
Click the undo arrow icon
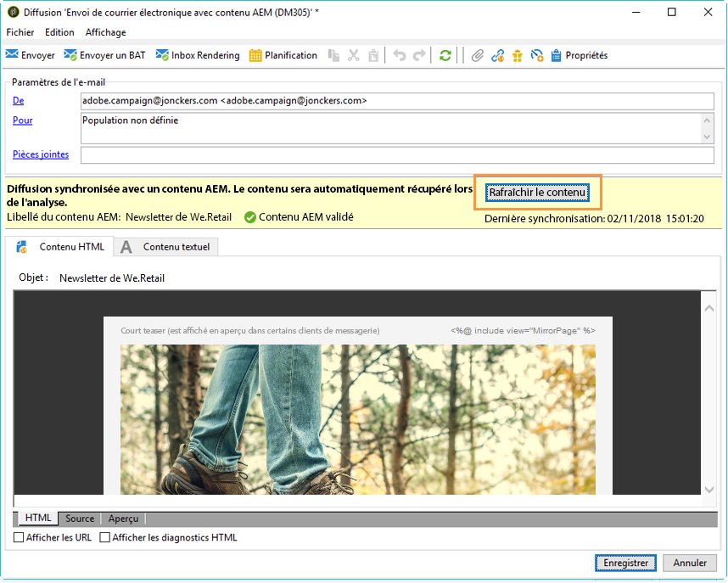click(x=400, y=56)
